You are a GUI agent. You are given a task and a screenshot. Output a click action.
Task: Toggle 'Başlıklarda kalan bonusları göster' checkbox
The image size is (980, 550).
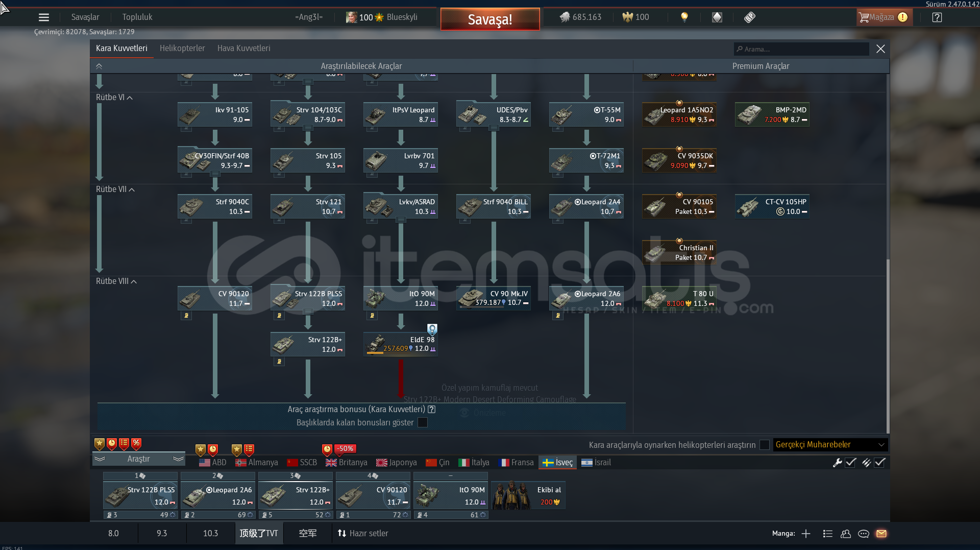point(423,422)
